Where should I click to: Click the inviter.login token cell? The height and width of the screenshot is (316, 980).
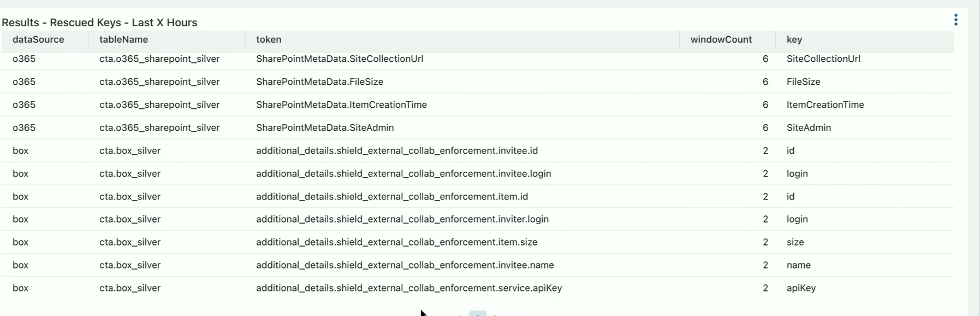(x=402, y=219)
